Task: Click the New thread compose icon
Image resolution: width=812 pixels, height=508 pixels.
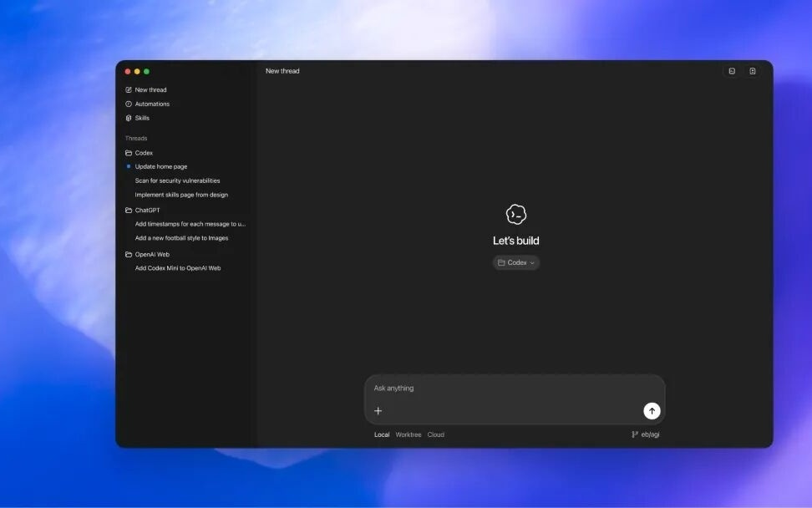Action: point(129,90)
